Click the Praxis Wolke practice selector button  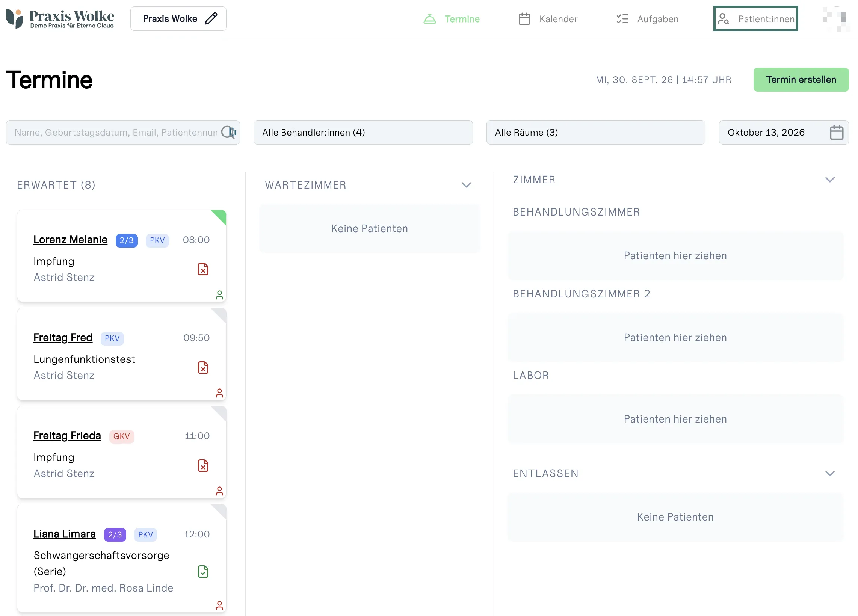pyautogui.click(x=178, y=18)
